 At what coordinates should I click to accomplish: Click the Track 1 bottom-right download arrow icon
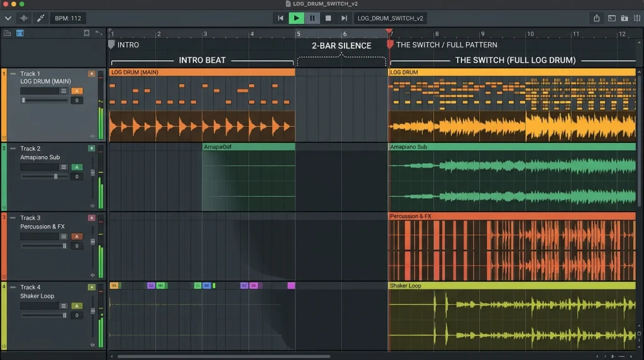pyautogui.click(x=92, y=136)
